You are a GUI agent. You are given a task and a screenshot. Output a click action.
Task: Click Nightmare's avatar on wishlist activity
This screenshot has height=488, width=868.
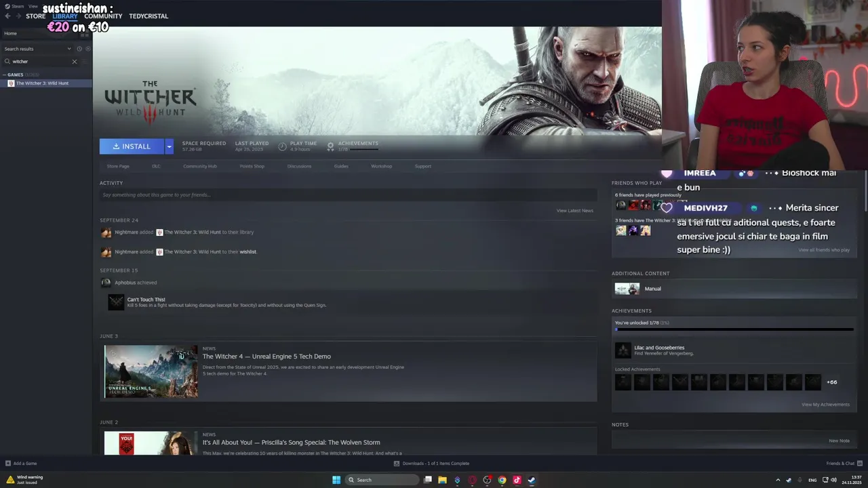click(x=106, y=252)
